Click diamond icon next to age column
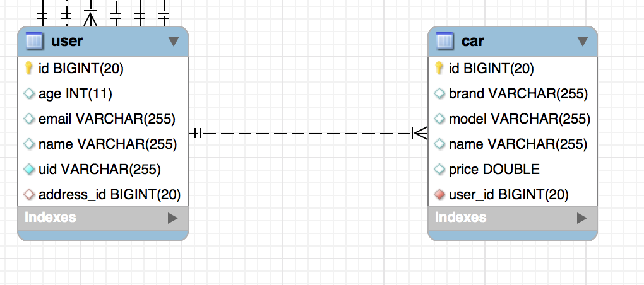The height and width of the screenshot is (285, 644). pyautogui.click(x=29, y=94)
